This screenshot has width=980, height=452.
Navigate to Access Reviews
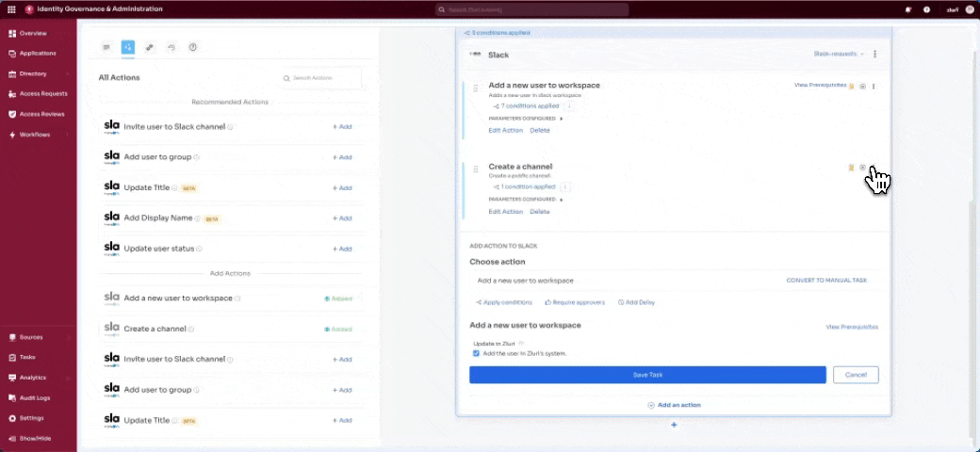click(37, 114)
